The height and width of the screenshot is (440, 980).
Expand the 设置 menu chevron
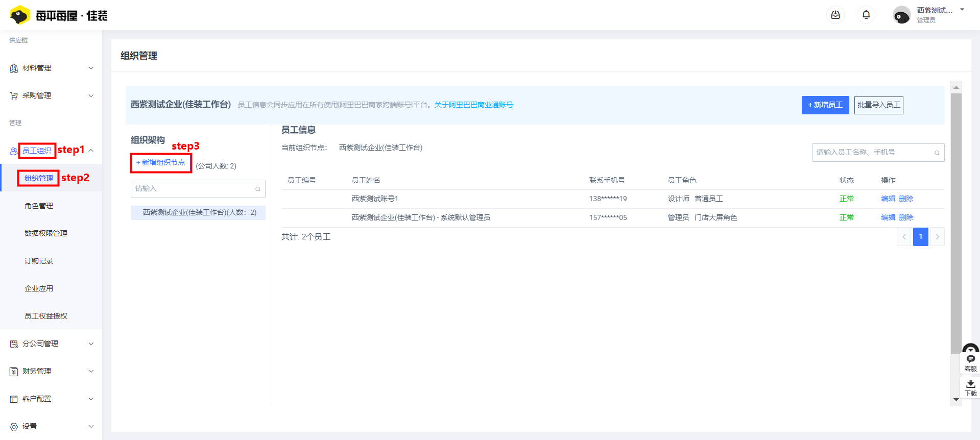tap(91, 427)
